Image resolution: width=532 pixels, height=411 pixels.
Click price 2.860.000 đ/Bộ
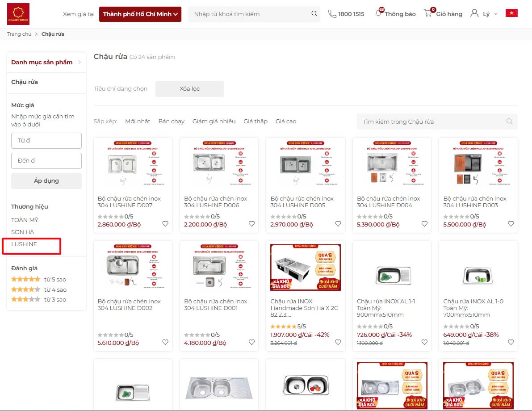click(119, 225)
